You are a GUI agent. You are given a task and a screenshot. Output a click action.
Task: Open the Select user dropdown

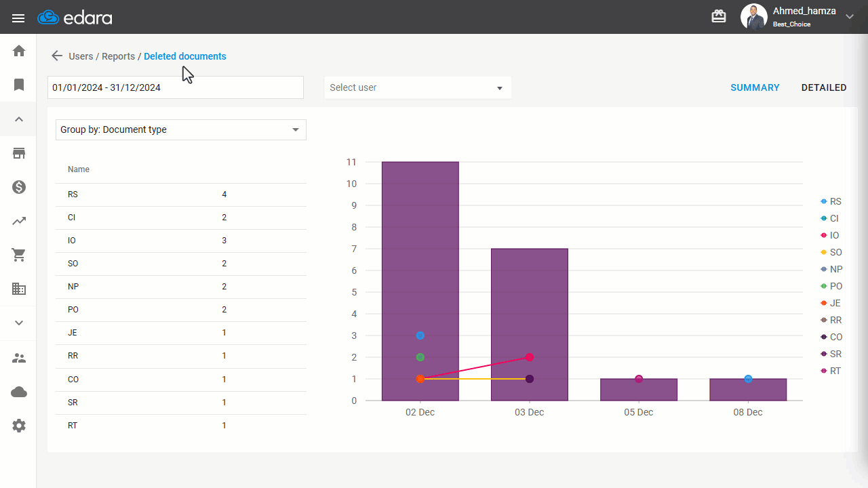point(418,87)
